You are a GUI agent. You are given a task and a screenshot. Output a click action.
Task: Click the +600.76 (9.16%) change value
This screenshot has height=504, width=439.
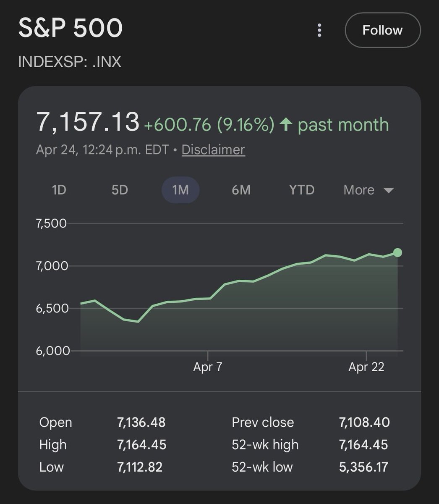209,125
